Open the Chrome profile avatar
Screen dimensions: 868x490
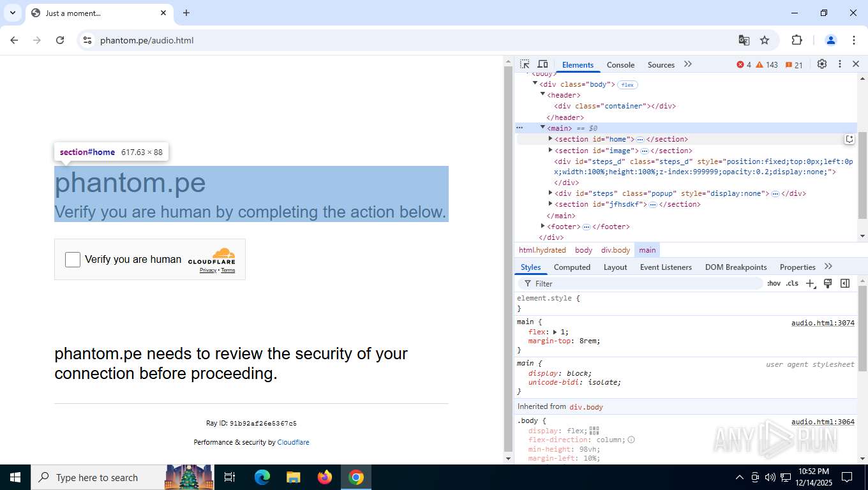[x=830, y=40]
